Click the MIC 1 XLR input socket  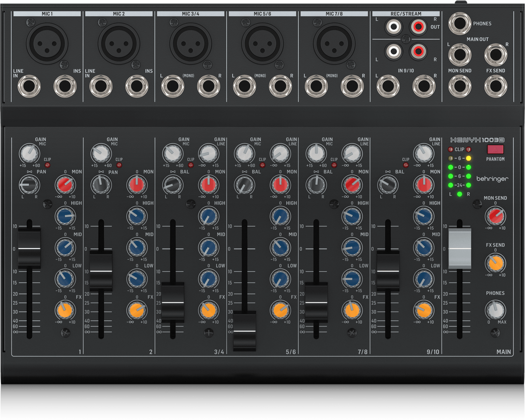[47, 43]
